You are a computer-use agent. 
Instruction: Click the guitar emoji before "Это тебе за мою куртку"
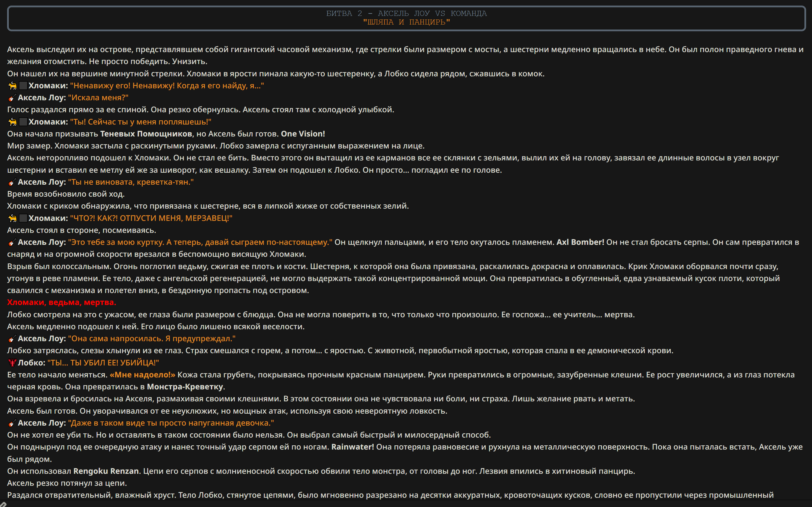(x=12, y=242)
